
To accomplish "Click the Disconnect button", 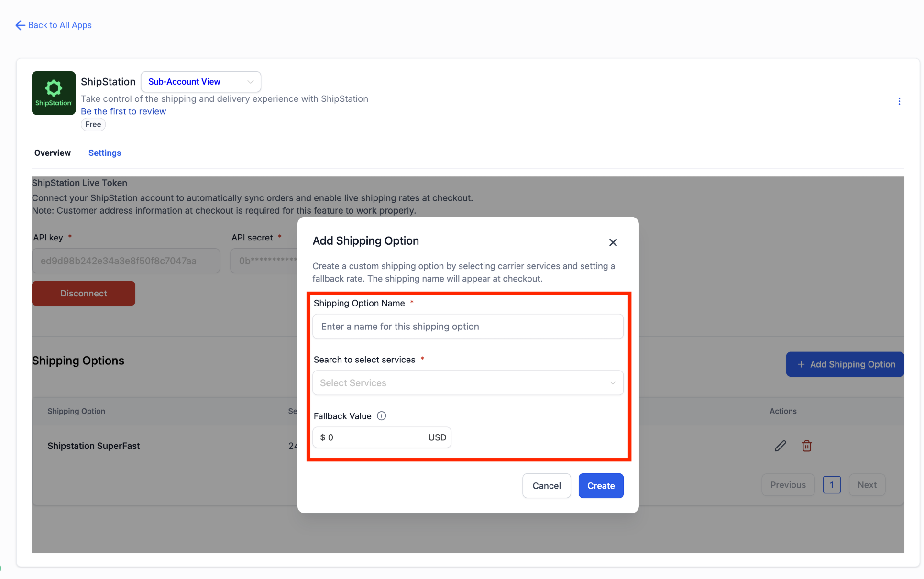I will click(x=84, y=294).
